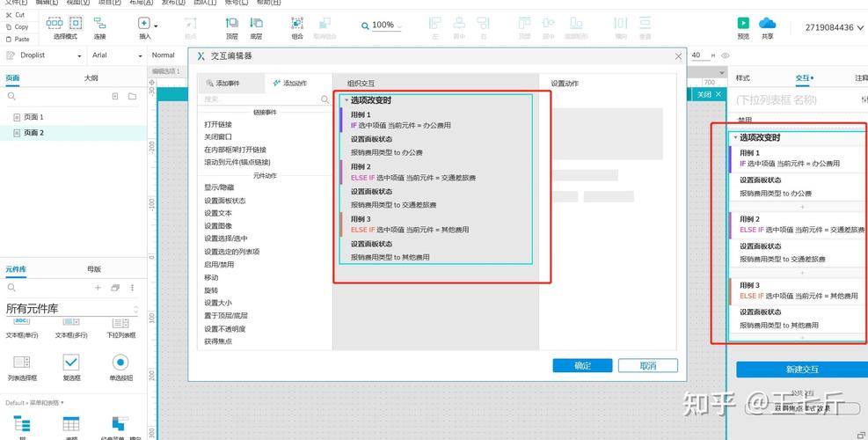
Task: Click the zoom magnifier icon
Action: [365, 26]
